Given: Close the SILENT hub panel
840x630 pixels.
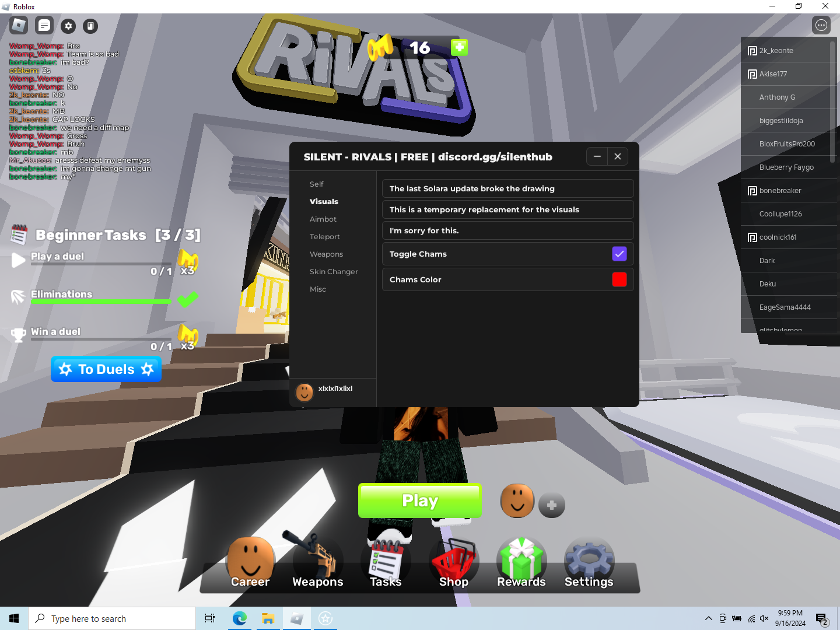Looking at the screenshot, I should (x=618, y=156).
